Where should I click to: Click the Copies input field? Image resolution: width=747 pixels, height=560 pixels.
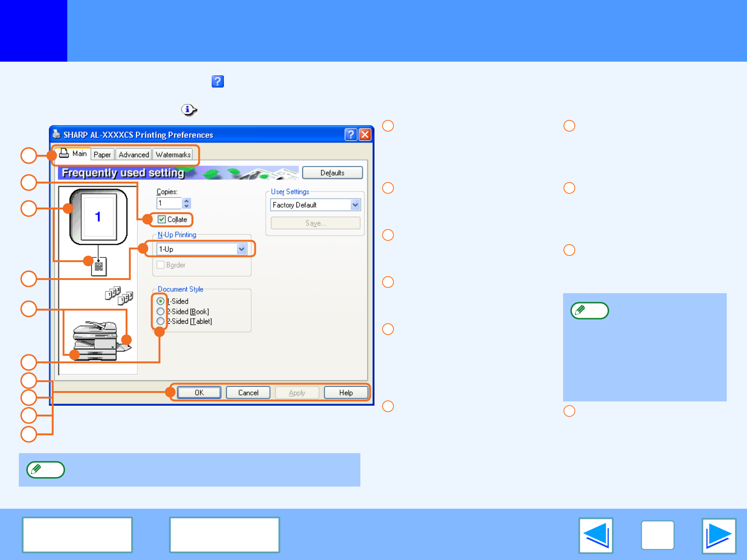coord(169,203)
